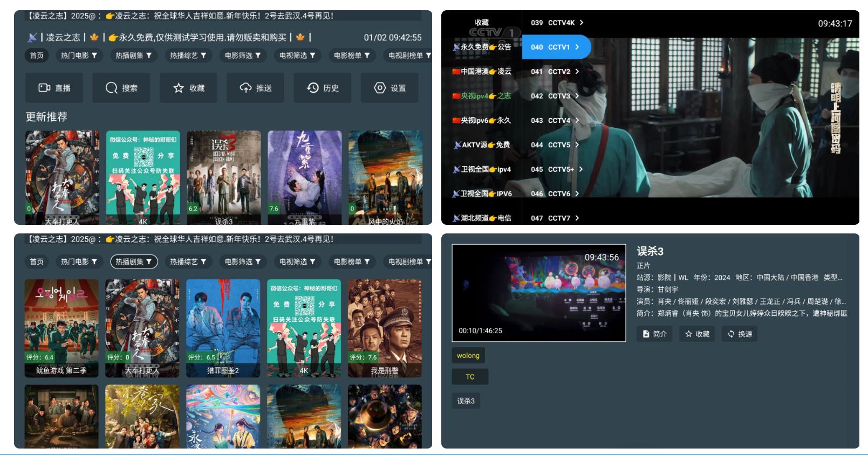
Task: Open 4K WeChat QR card in bottom-left grid
Action: [x=304, y=328]
